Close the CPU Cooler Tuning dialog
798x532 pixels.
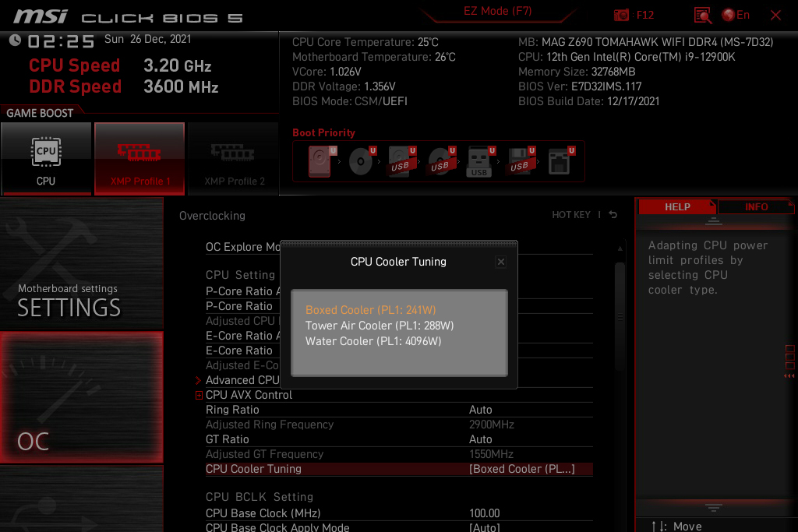[501, 262]
